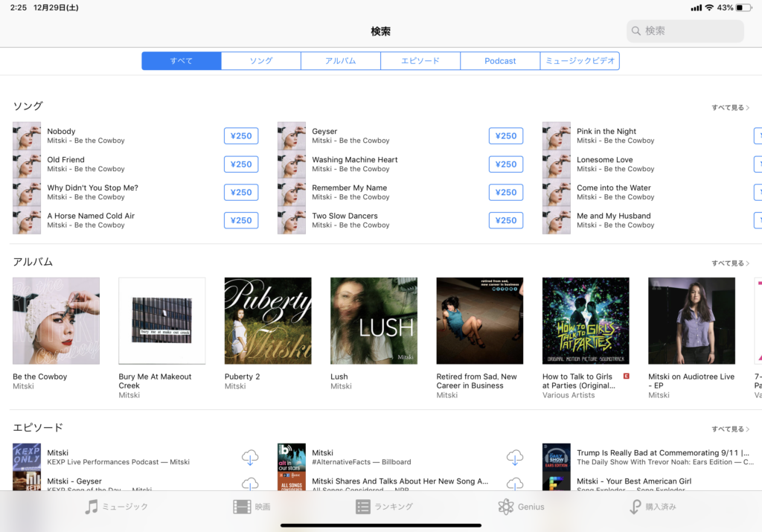The width and height of the screenshot is (762, 532).
Task: Tap the home indicator bar
Action: 381,525
